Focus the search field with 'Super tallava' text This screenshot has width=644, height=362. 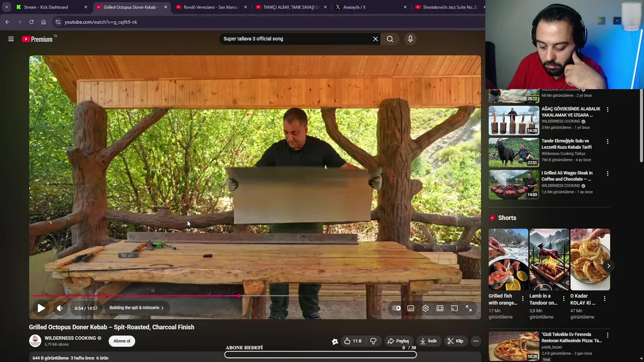point(296,39)
